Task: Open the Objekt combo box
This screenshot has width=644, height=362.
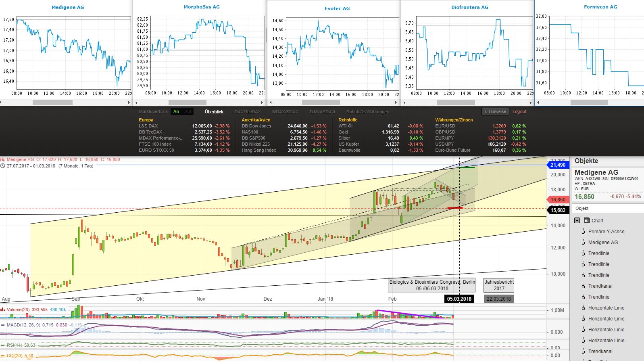Action: [608, 208]
